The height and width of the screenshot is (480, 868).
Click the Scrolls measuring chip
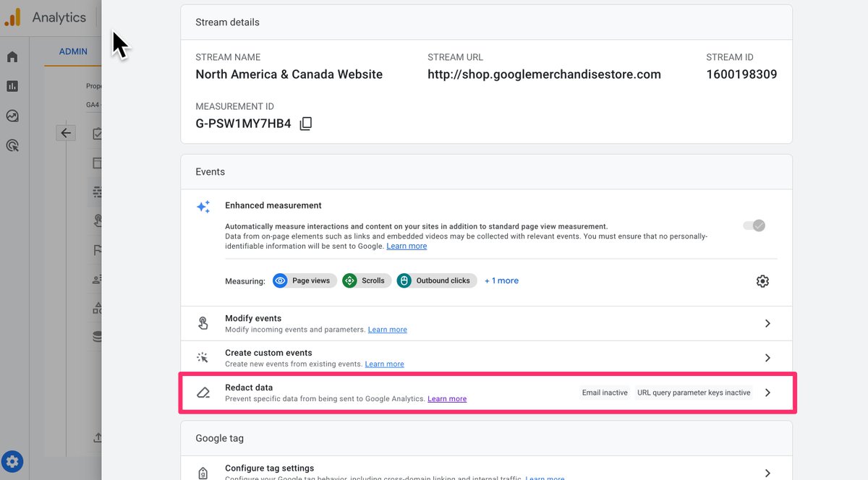tap(367, 280)
